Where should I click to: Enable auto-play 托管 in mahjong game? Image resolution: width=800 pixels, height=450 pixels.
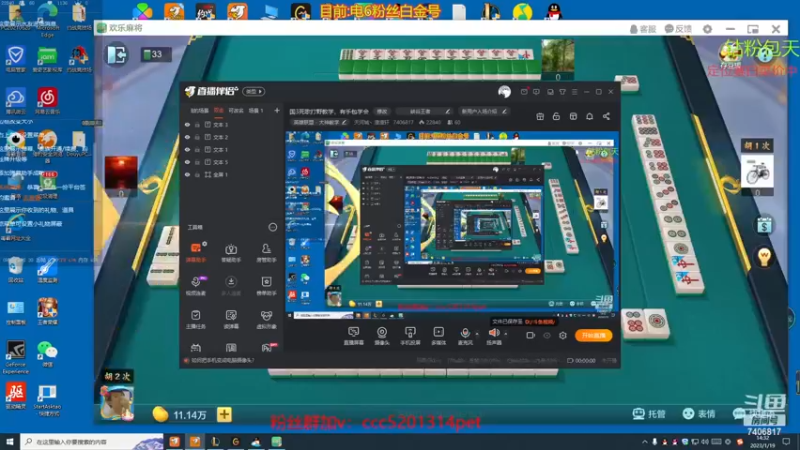pos(649,414)
